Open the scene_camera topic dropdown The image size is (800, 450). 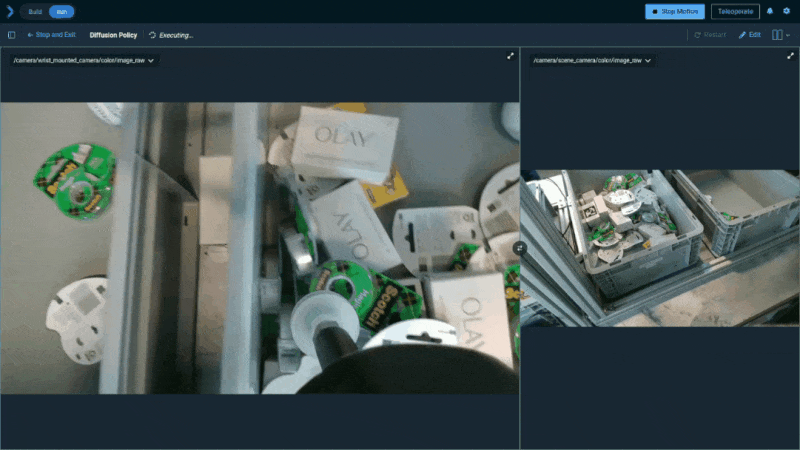(594, 60)
